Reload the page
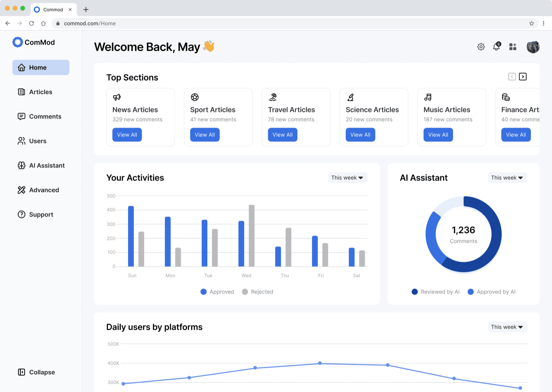This screenshot has height=392, width=552. click(x=31, y=23)
